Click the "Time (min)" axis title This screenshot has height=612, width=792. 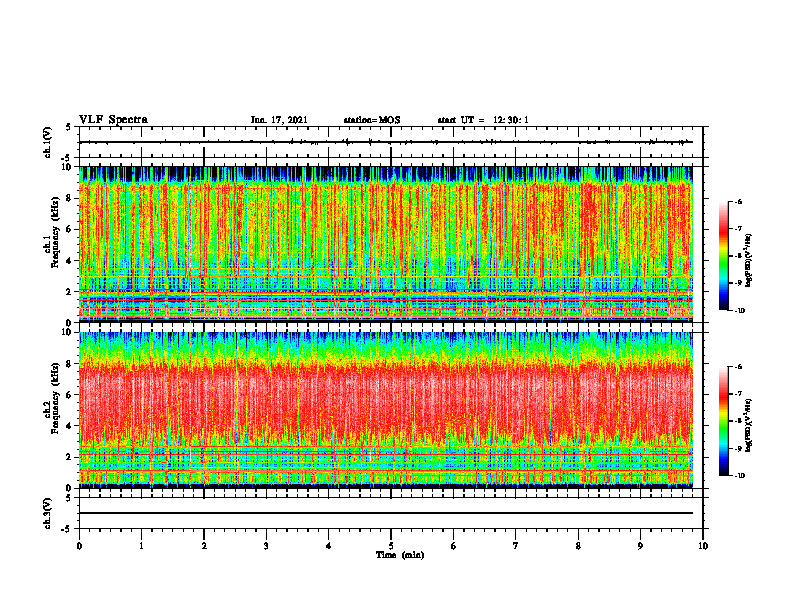[400, 555]
